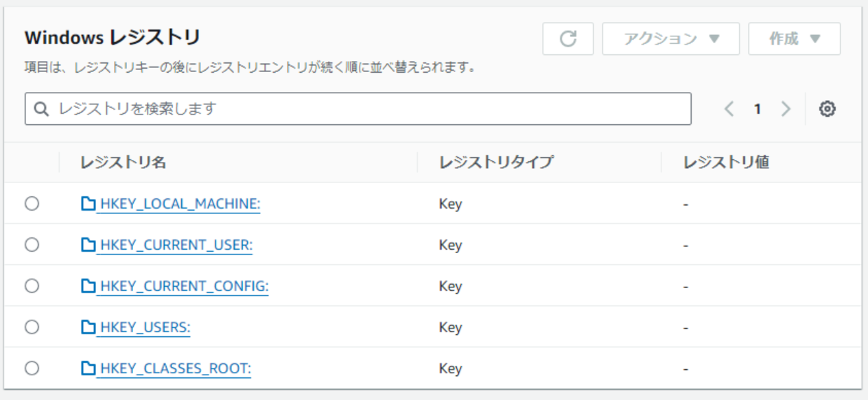Select the HKEY_LOCAL_MACHINE radio button
This screenshot has height=400, width=868.
[32, 204]
